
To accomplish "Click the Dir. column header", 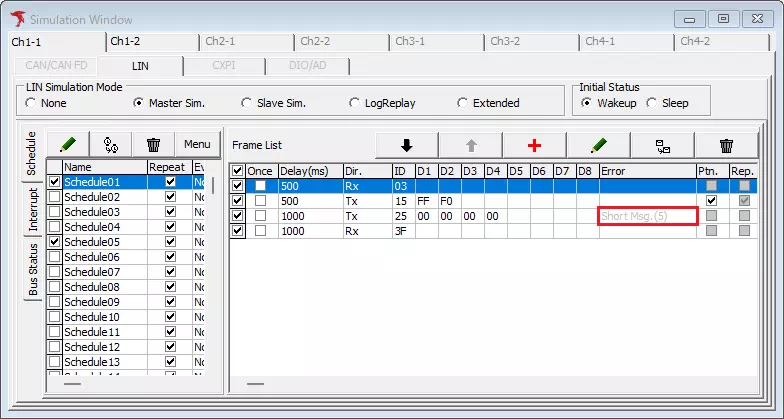I will pyautogui.click(x=368, y=171).
